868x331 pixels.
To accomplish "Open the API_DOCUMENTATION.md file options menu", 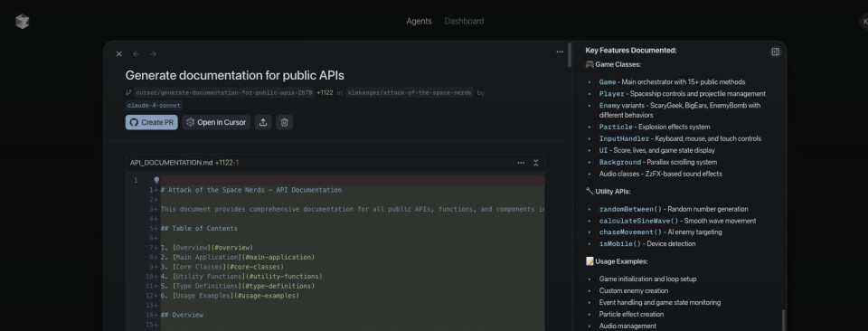I will (x=521, y=163).
